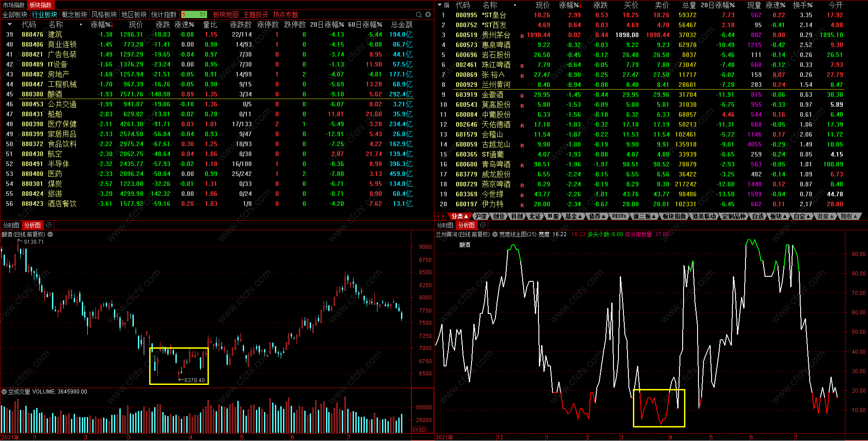Click sort arrow on 涨幅% column in sector list

(112, 25)
